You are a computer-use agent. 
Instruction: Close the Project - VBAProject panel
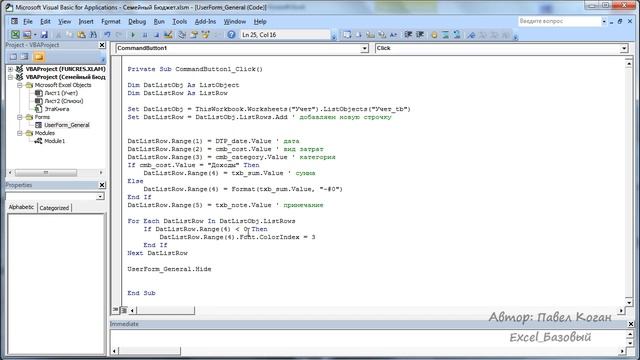coord(102,45)
